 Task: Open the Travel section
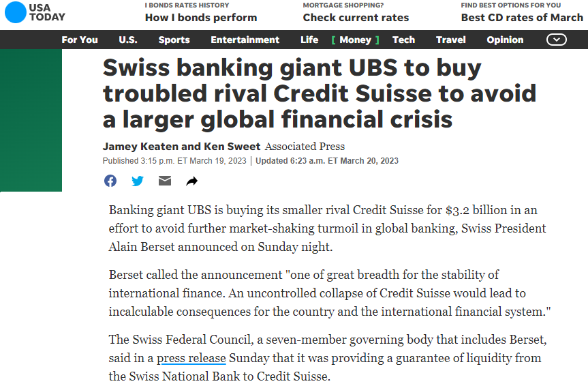coord(451,40)
